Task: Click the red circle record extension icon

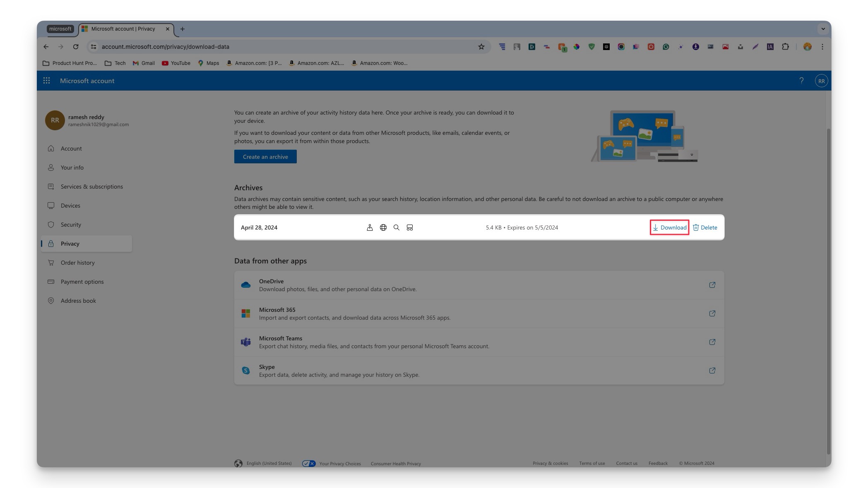Action: (651, 47)
